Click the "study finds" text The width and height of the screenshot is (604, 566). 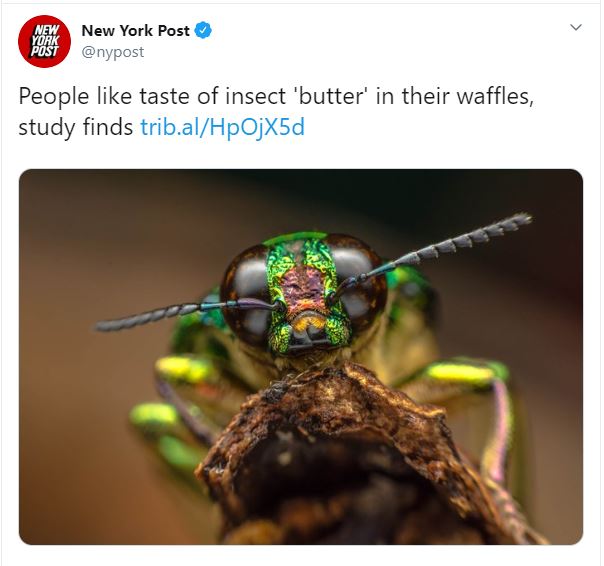76,127
